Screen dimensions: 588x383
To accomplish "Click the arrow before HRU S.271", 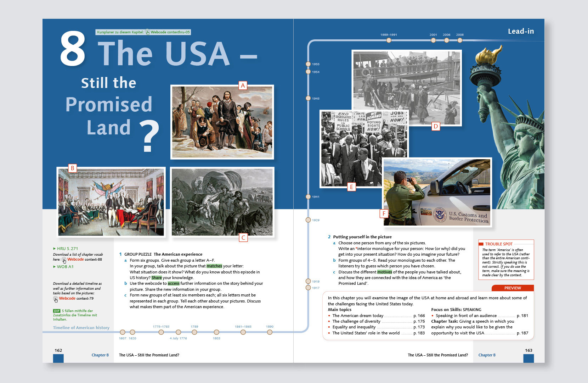I will pos(54,249).
